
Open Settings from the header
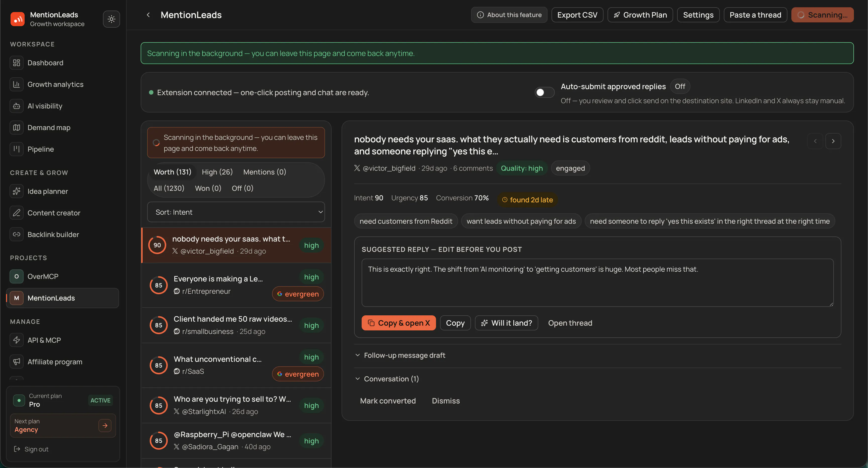coord(698,15)
